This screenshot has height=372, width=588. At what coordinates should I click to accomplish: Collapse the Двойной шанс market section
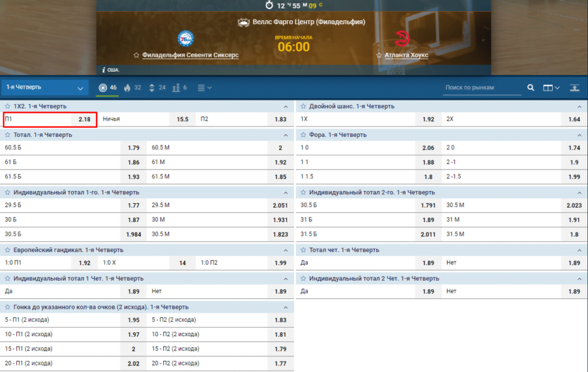pyautogui.click(x=579, y=106)
